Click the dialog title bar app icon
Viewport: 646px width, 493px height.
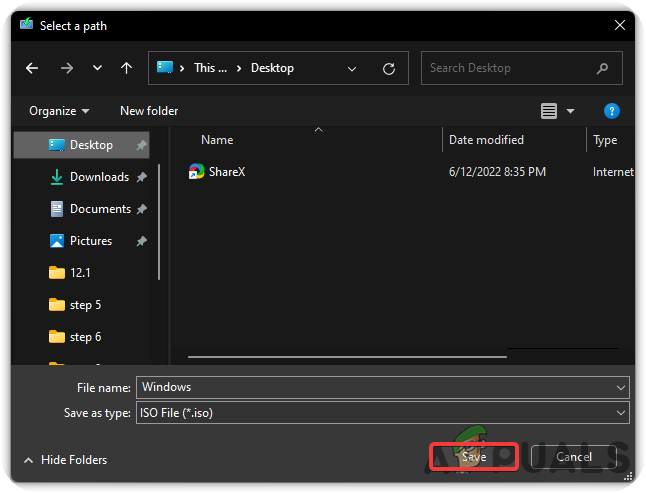click(x=26, y=24)
